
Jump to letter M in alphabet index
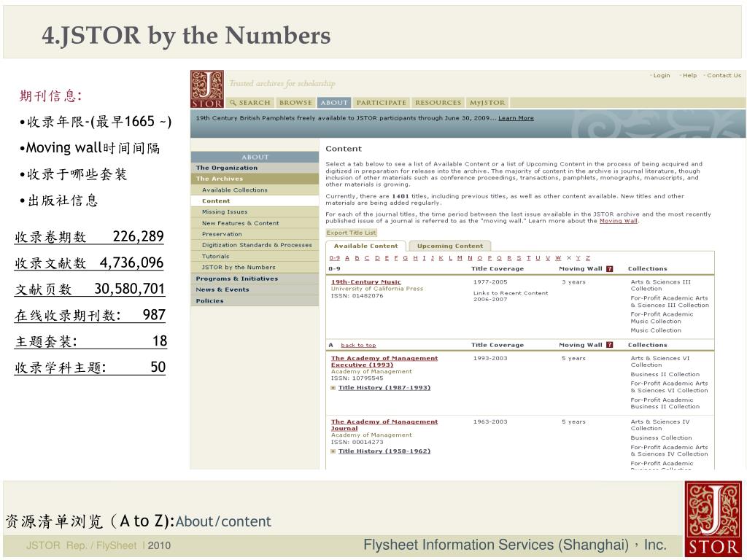coord(460,258)
